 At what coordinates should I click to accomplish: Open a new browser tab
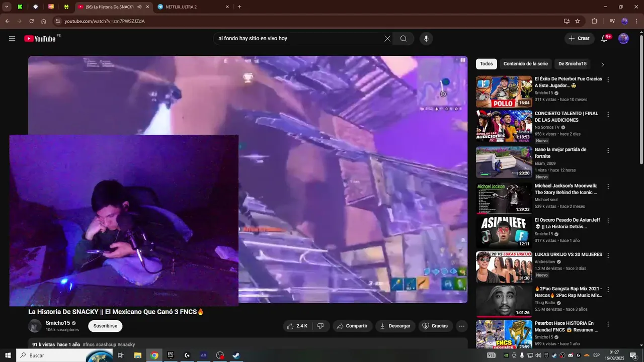(x=239, y=7)
